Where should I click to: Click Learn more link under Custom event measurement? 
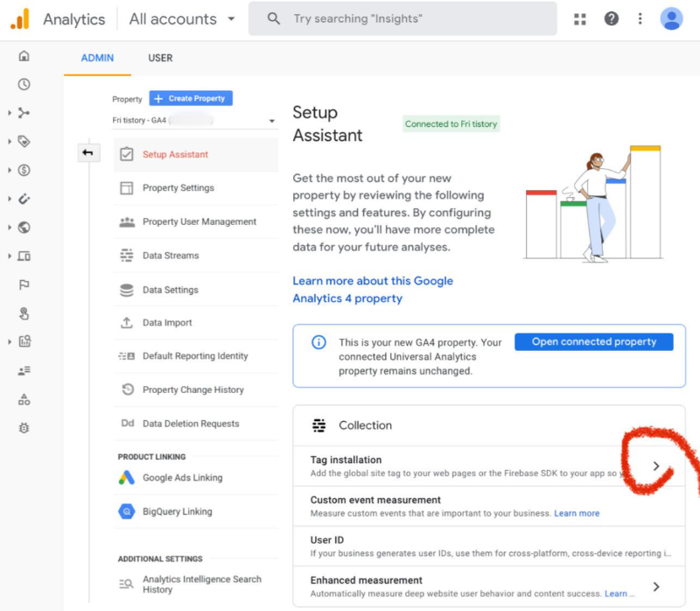click(x=577, y=513)
